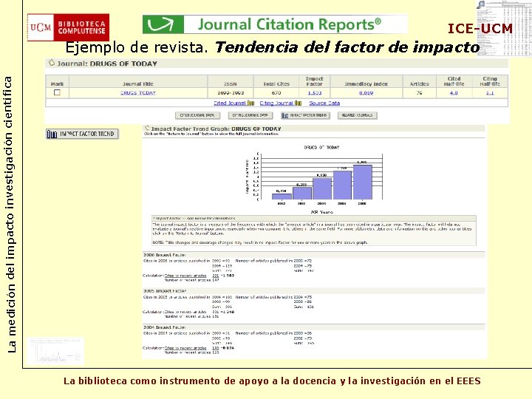Screen dimensions: 532x399
Task: Click the shortest bar in trend graph
Action: [x=282, y=197]
